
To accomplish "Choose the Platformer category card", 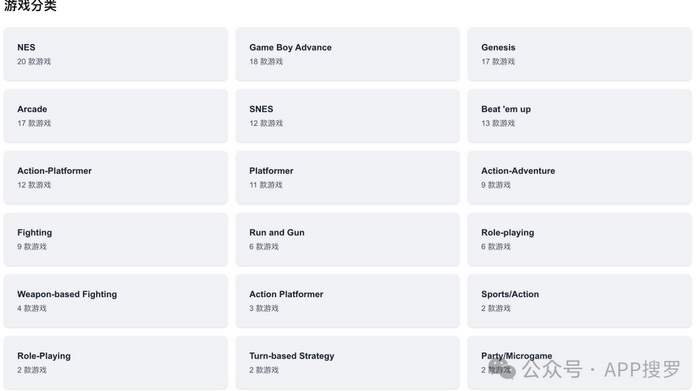I will [x=348, y=177].
